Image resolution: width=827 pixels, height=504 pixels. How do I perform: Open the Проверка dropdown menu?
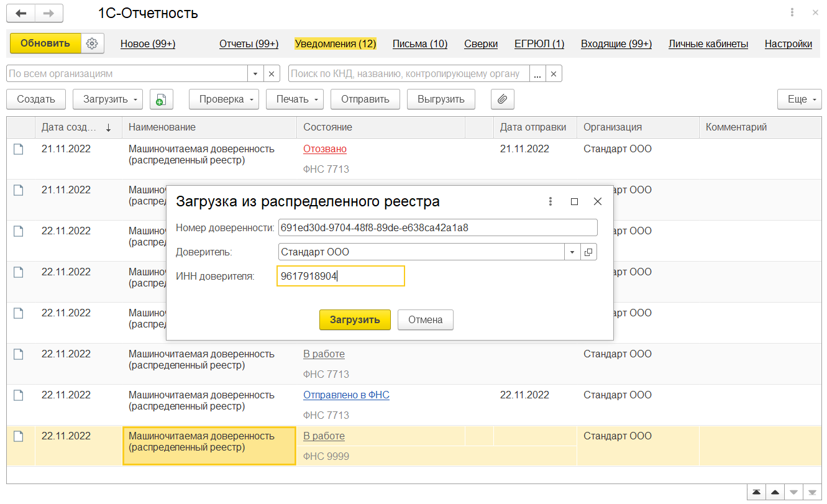click(x=224, y=99)
